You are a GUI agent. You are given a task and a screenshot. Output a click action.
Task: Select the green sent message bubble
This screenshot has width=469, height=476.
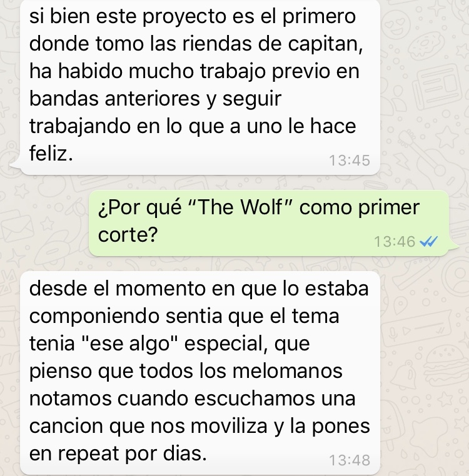[x=270, y=223]
